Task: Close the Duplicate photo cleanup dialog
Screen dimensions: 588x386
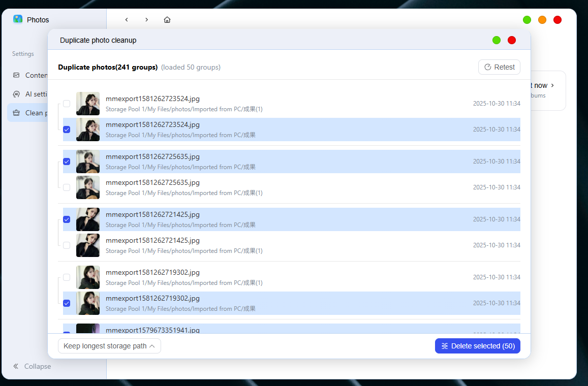Action: coord(511,40)
